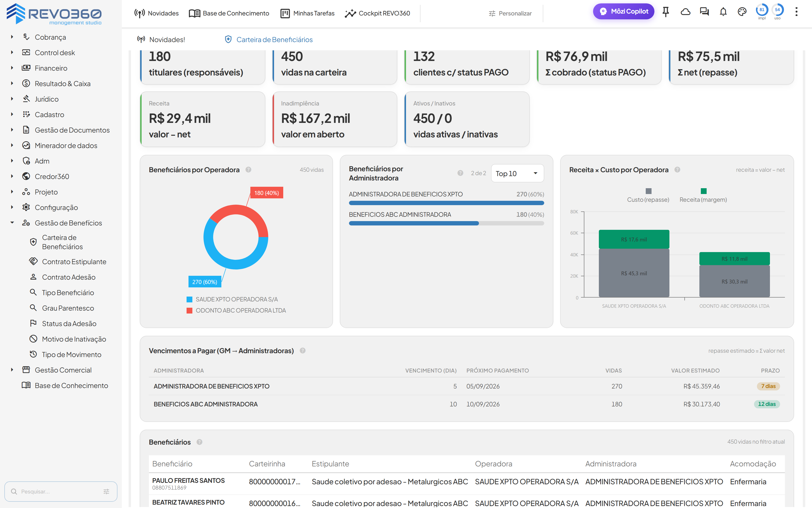Click the 12 dias prazo badge
The height and width of the screenshot is (508, 812).
(767, 404)
